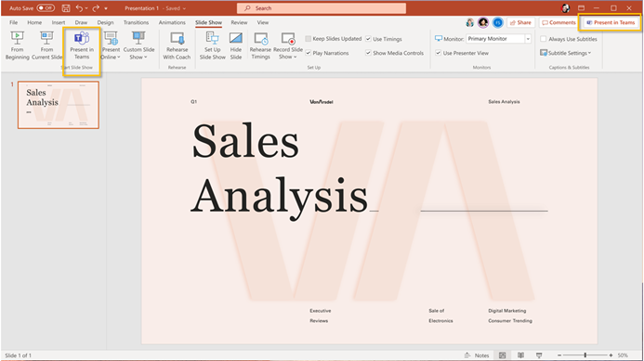Open the Comments pane
The width and height of the screenshot is (644, 361).
559,22
